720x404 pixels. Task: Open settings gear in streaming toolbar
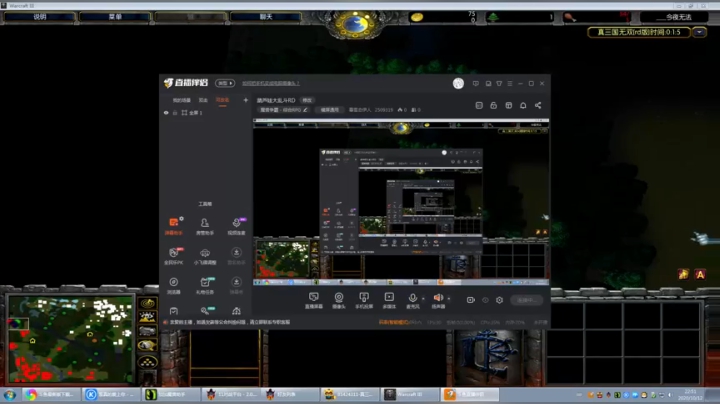click(x=499, y=300)
